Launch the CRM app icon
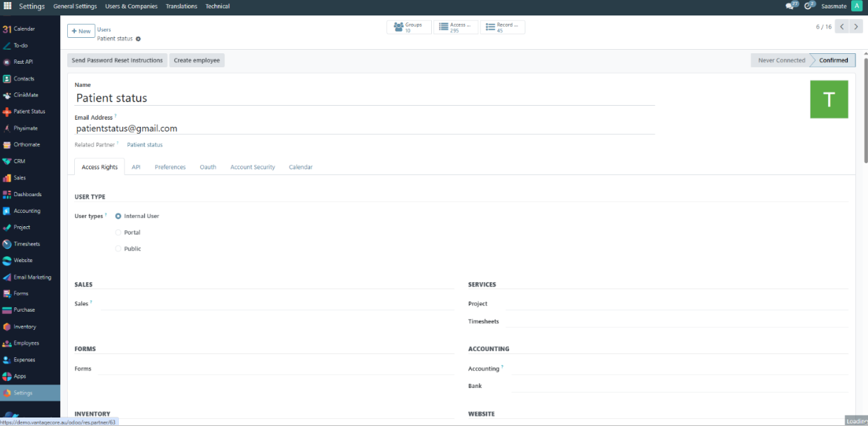The height and width of the screenshot is (428, 868). tap(7, 161)
